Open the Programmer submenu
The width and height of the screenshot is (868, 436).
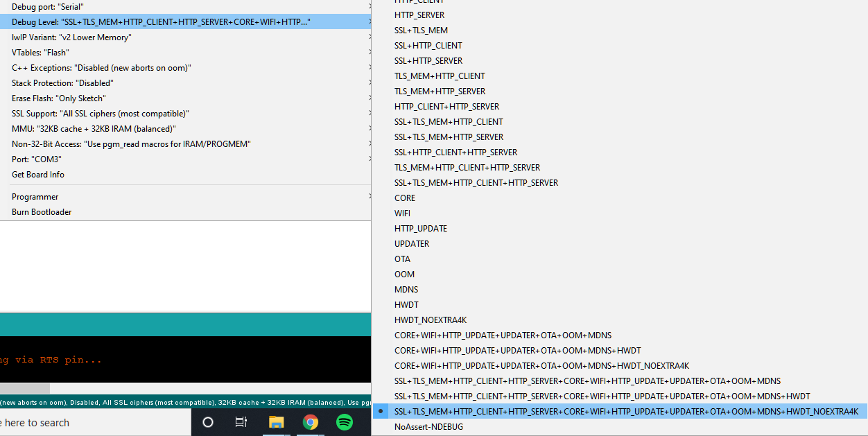[186, 197]
